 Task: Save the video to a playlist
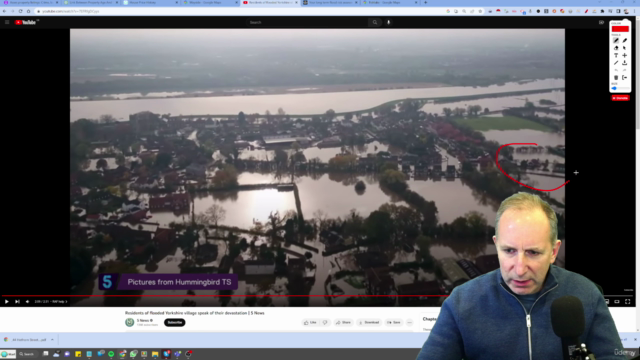coord(394,322)
